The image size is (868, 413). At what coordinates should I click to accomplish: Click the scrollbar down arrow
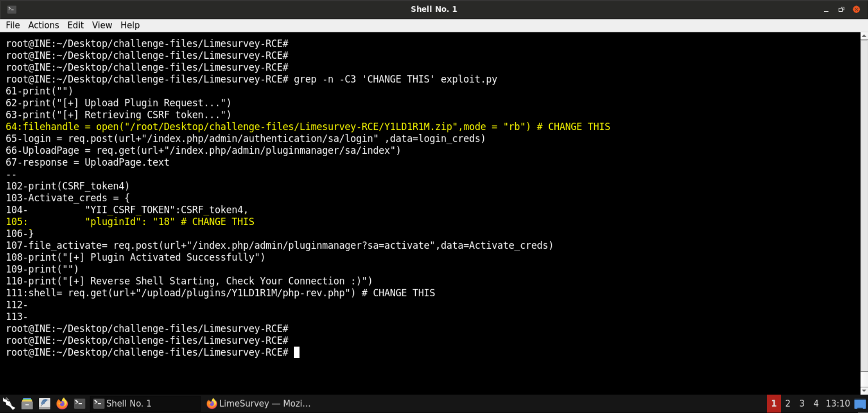(863, 390)
